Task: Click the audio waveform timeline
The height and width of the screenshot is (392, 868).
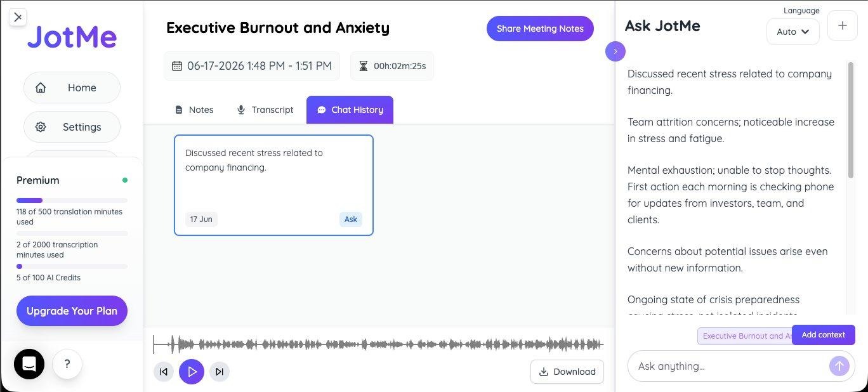Action: 379,344
